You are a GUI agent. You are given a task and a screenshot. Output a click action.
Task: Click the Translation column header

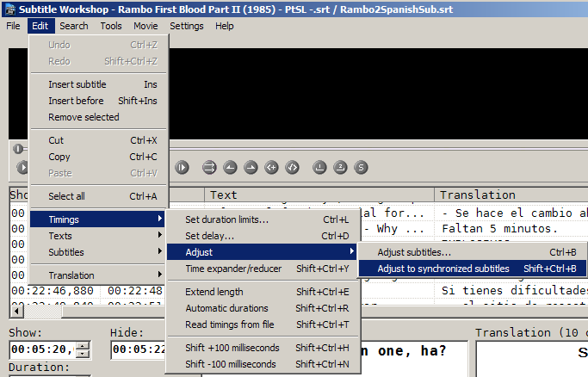pyautogui.click(x=511, y=195)
